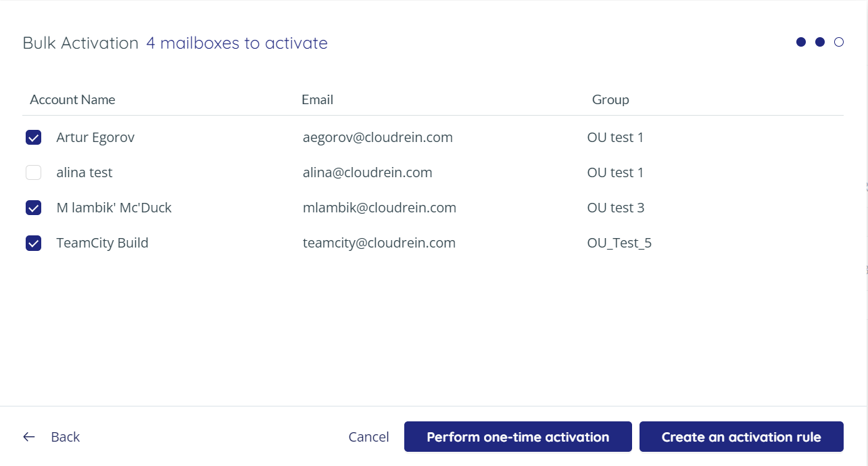Go Back to the previous step
The image size is (868, 466).
[x=65, y=437]
